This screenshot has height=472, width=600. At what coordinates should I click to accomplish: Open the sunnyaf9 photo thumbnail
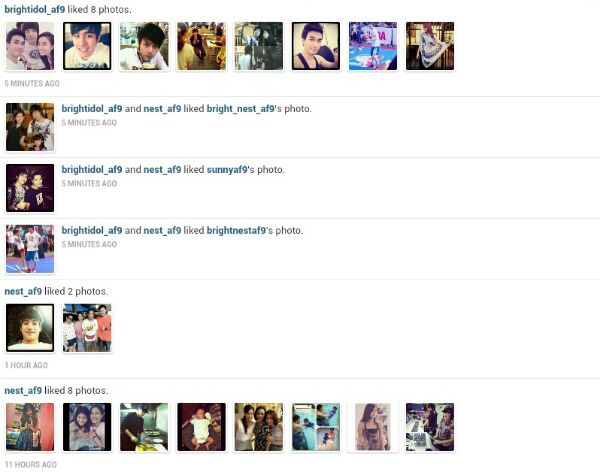tap(30, 188)
